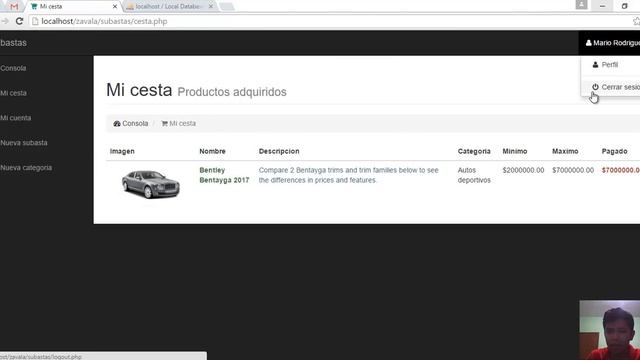The image size is (640, 360).
Task: Click the Minimo column header
Action: pos(515,151)
